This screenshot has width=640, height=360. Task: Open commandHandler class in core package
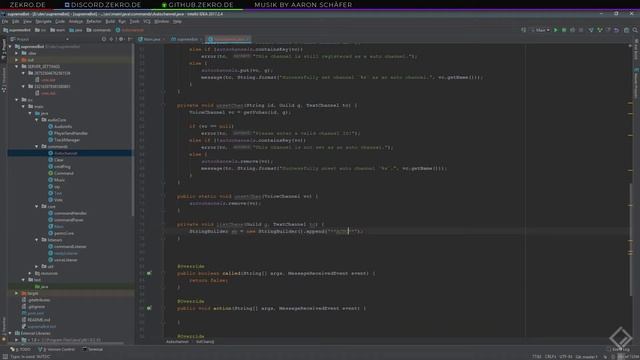[x=70, y=213]
